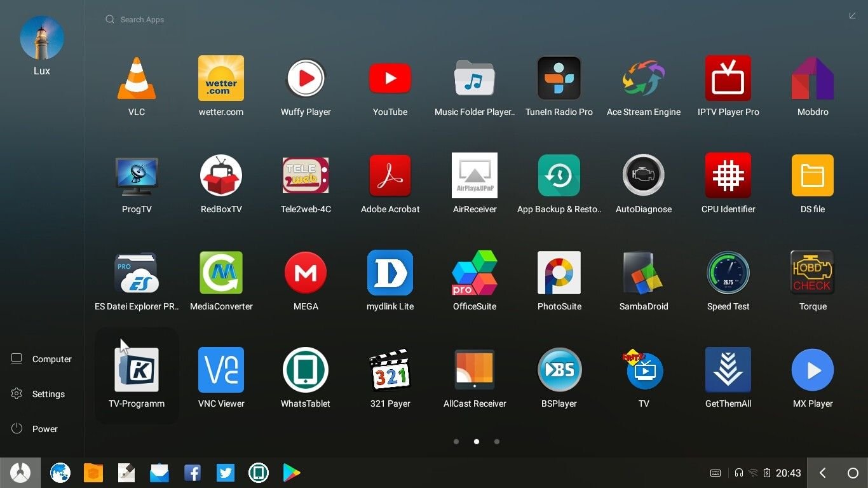Launch IPTV Player Pro
This screenshot has height=488, width=868.
pos(728,78)
